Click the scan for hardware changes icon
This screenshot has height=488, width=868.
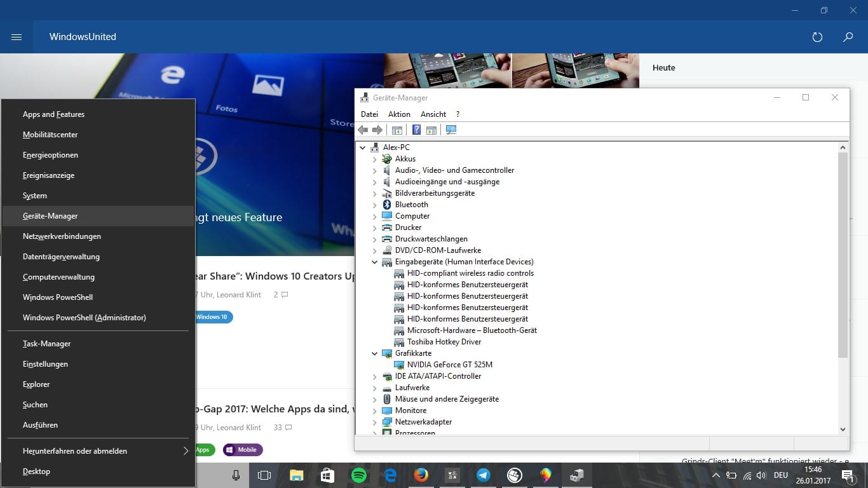point(451,130)
